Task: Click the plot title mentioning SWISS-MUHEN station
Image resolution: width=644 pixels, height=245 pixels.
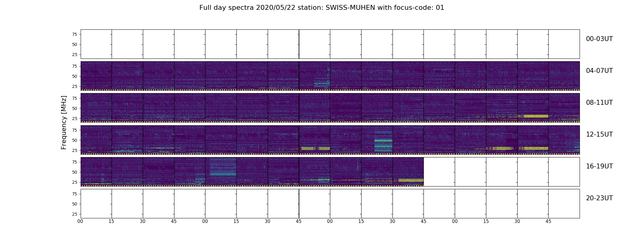Action: click(322, 8)
